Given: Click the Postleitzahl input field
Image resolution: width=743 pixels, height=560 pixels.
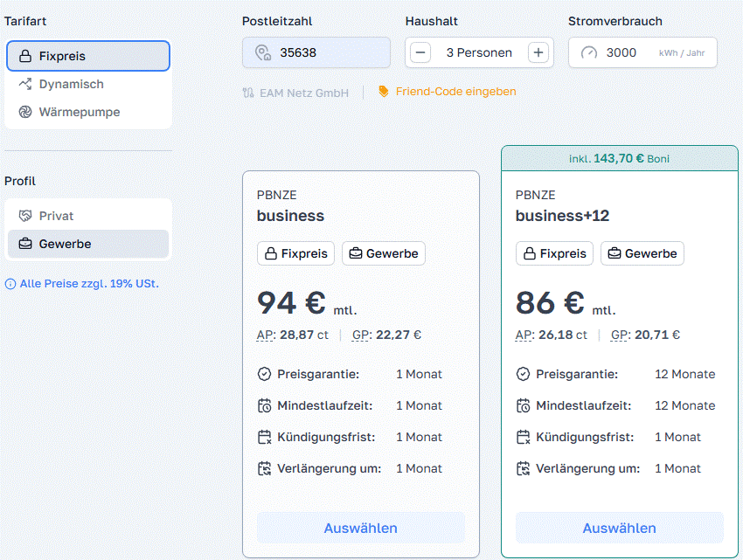Looking at the screenshot, I should 328,53.
